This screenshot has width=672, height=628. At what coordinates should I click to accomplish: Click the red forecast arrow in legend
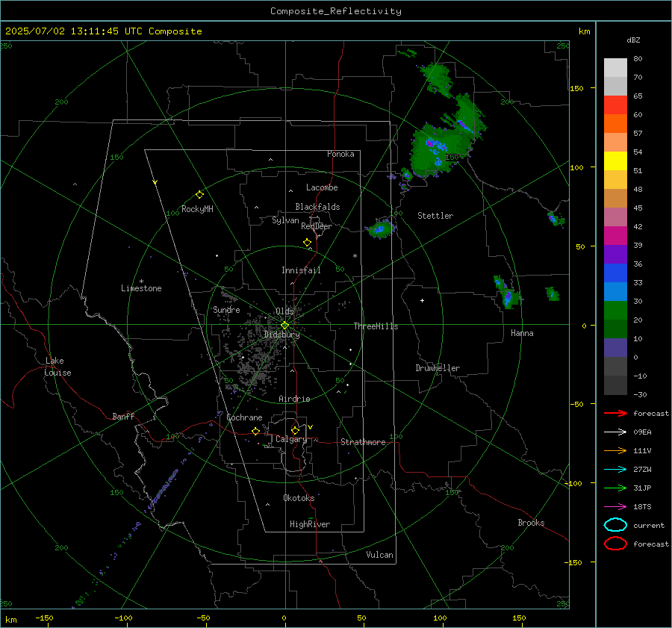[x=616, y=413]
